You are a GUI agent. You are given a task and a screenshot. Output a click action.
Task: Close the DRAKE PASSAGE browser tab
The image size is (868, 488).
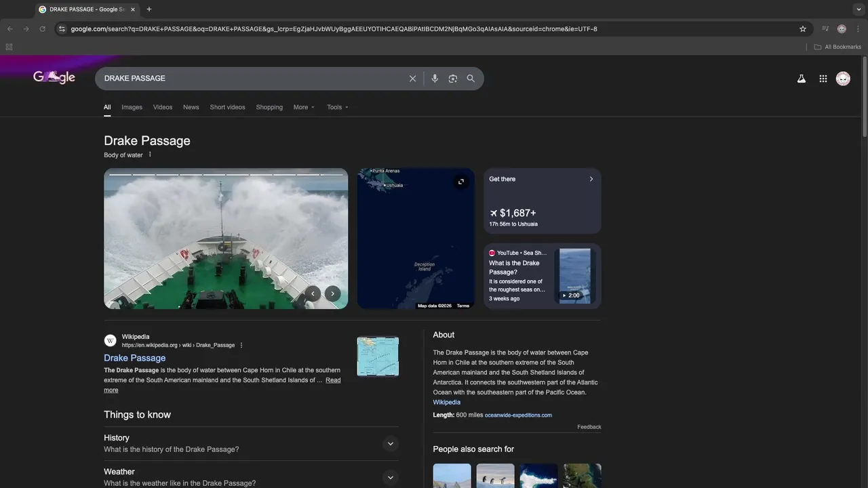pos(133,9)
